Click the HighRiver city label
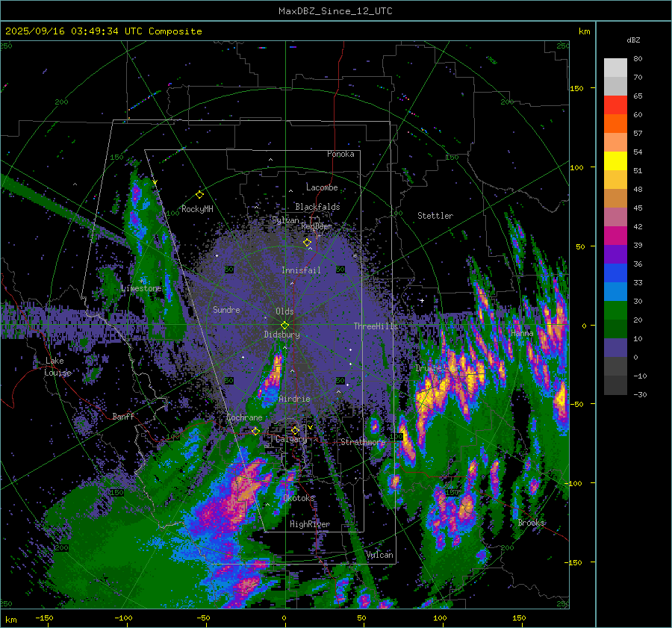Screen dimensions: 672x628 (310, 524)
